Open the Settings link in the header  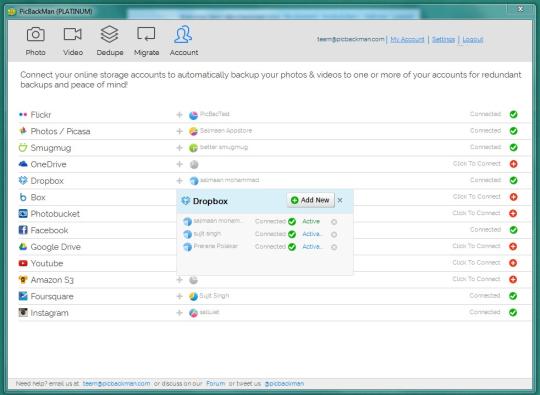coord(443,39)
